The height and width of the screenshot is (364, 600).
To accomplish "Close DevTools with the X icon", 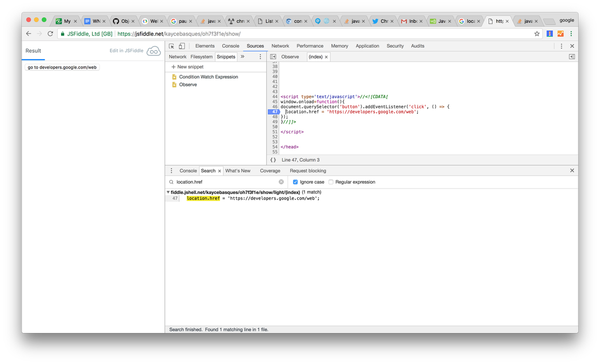I will 572,46.
